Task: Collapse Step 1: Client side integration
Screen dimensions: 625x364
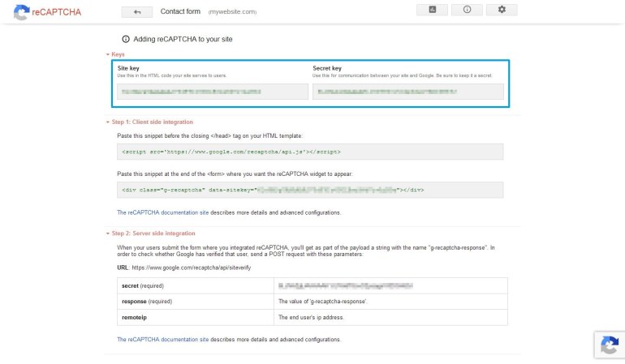Action: click(149, 122)
